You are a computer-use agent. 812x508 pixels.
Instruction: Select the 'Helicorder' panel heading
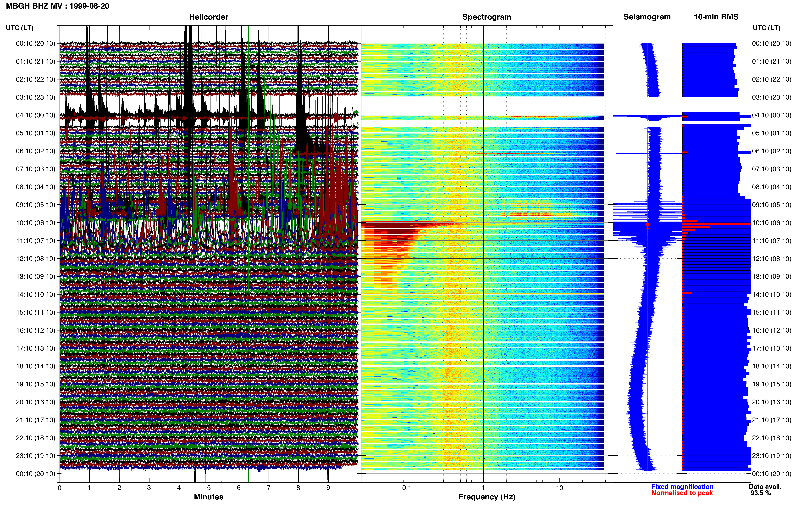[209, 17]
